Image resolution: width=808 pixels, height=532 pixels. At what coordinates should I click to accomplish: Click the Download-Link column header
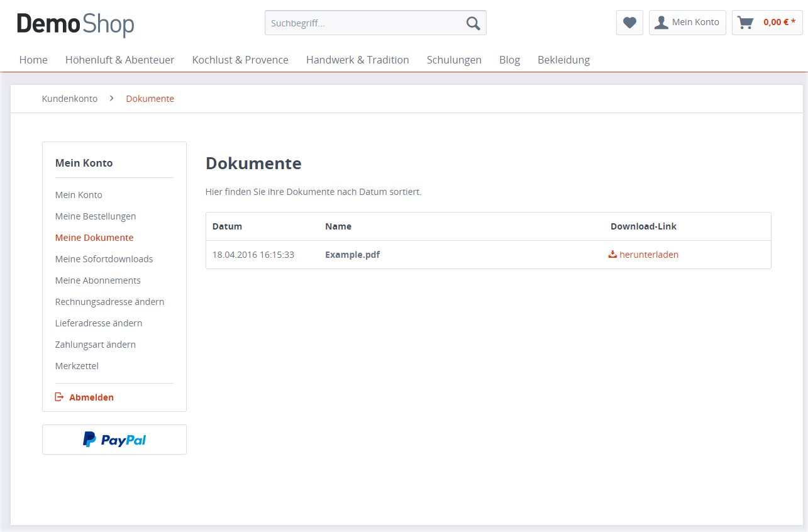(x=644, y=226)
